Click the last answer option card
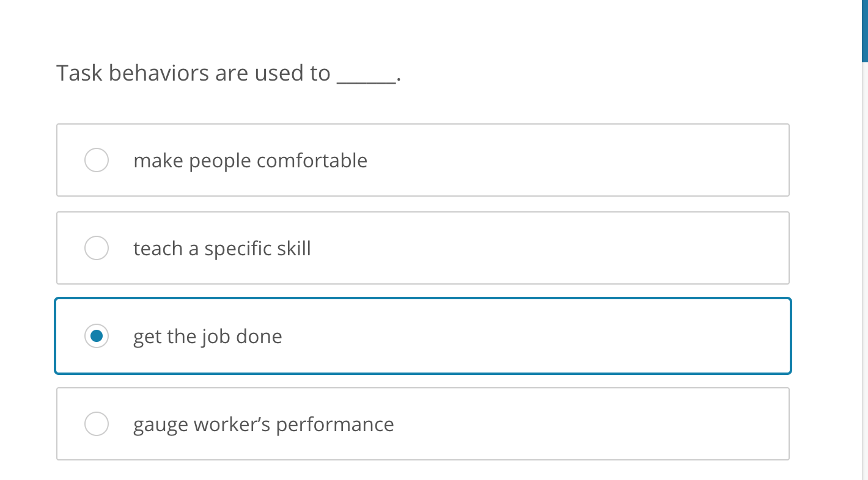The image size is (868, 480). tap(423, 424)
